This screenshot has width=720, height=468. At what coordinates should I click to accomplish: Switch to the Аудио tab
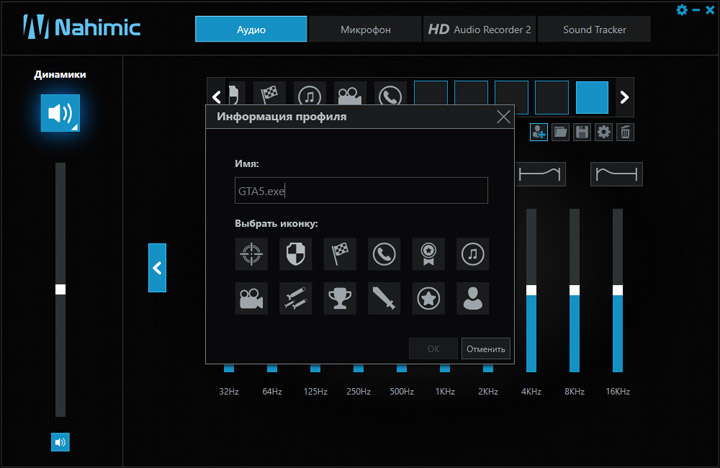pos(251,29)
